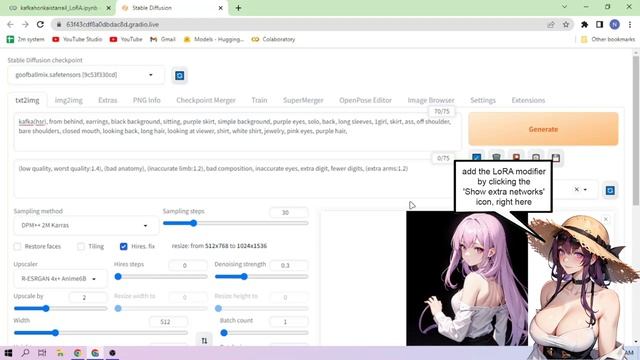Open the Chrome extensions puzzle icon

pyautogui.click(x=584, y=24)
